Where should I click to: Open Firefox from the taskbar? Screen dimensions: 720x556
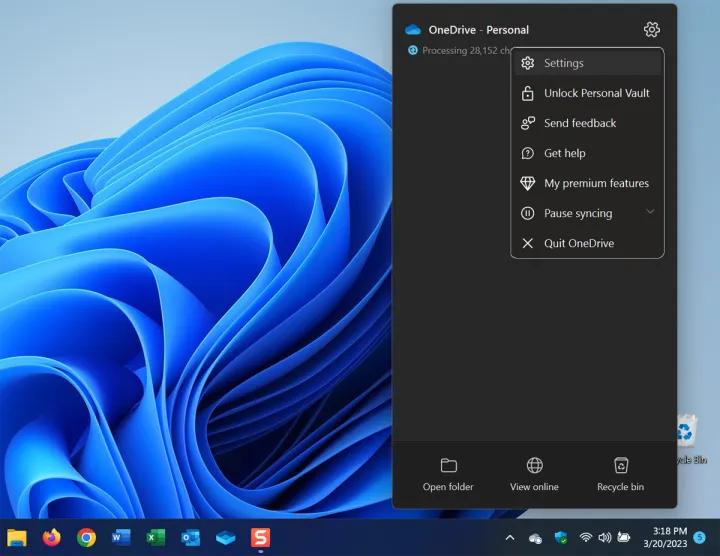click(x=52, y=538)
